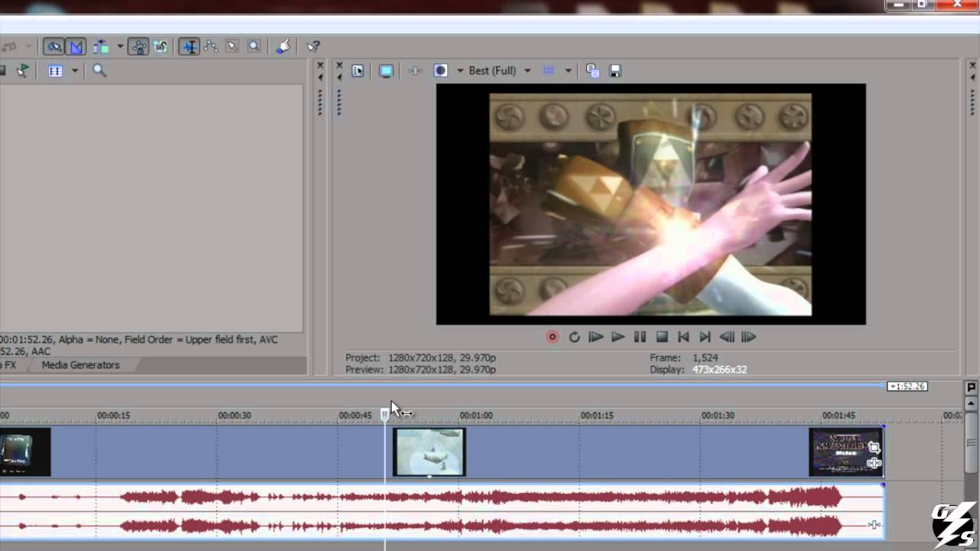Jump with Go to Start button

click(x=684, y=337)
